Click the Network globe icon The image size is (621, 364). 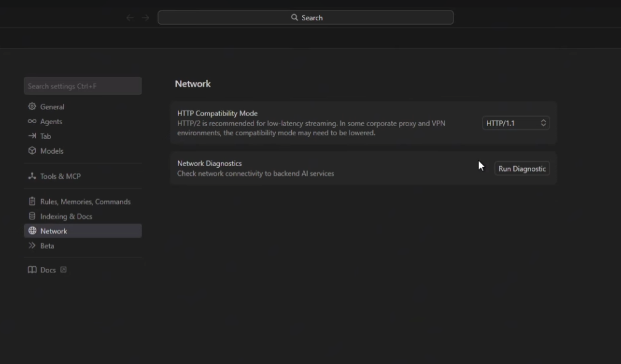coord(32,231)
